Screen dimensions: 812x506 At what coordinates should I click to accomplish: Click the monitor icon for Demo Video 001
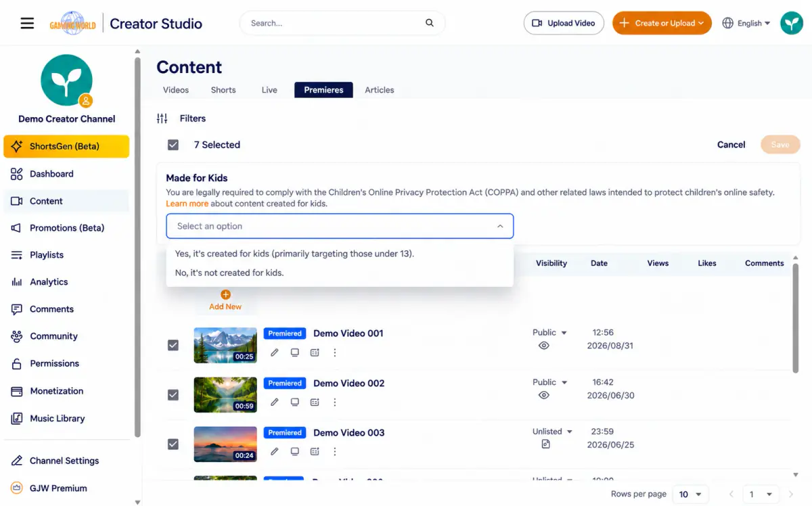(294, 352)
